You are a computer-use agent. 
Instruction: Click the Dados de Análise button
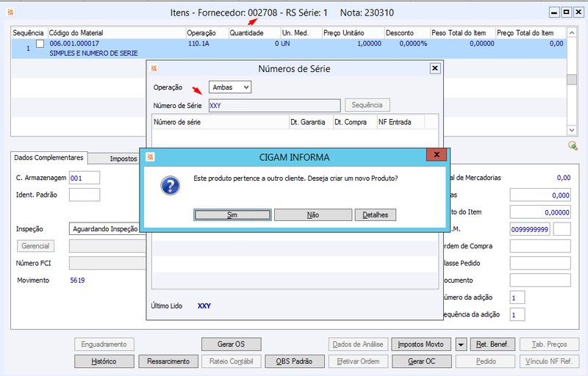point(358,344)
